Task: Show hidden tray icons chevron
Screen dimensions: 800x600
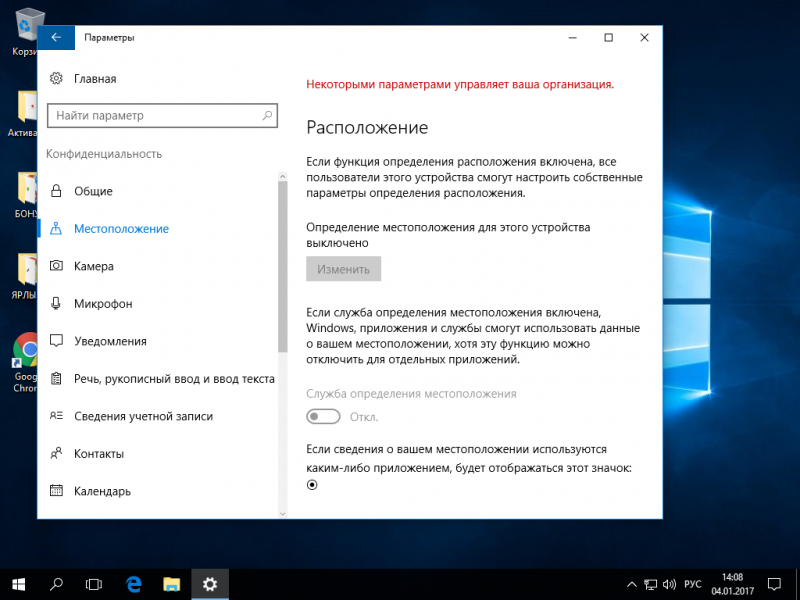Action: click(632, 585)
